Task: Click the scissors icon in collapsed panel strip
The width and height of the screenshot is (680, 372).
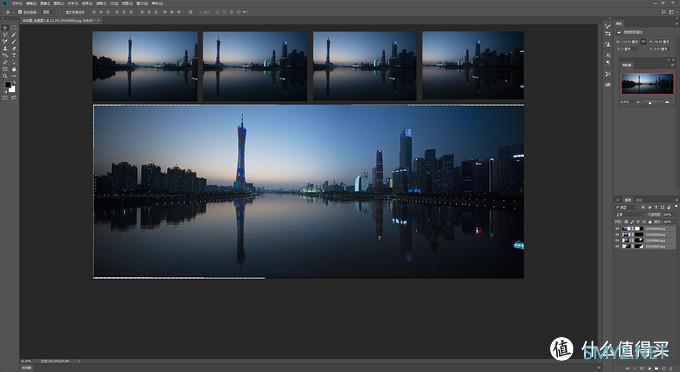Action: coord(608,74)
